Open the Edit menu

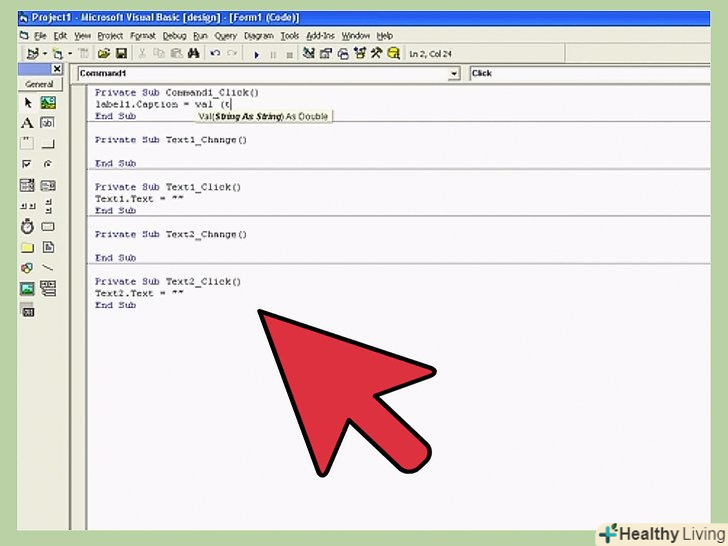click(x=60, y=36)
